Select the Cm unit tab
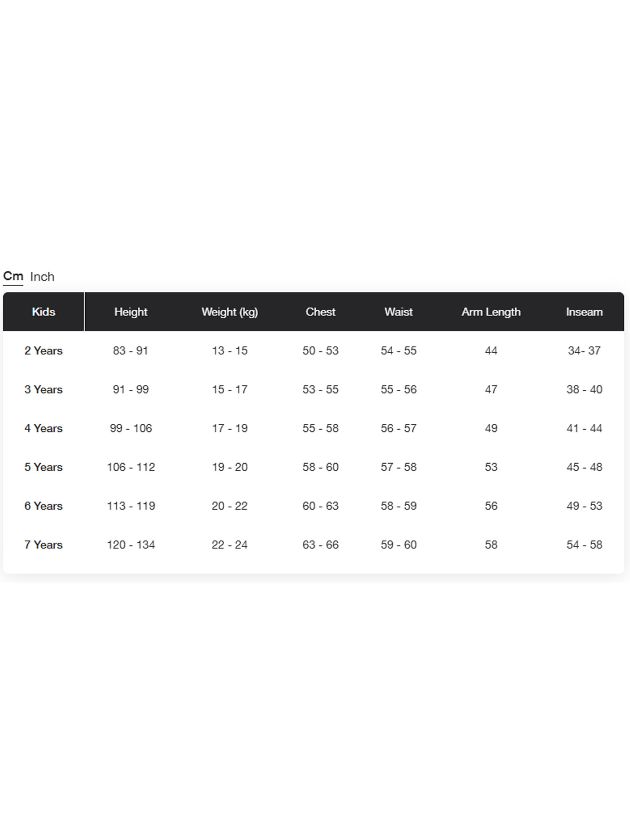Image resolution: width=630 pixels, height=840 pixels. (x=13, y=276)
